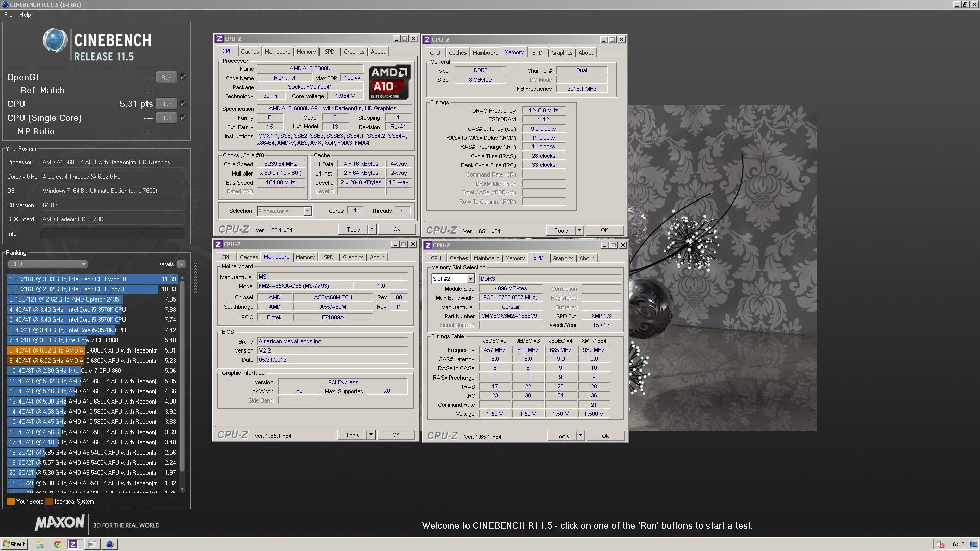Open the About tab in the Mainboard CPU-Z window

tap(377, 257)
